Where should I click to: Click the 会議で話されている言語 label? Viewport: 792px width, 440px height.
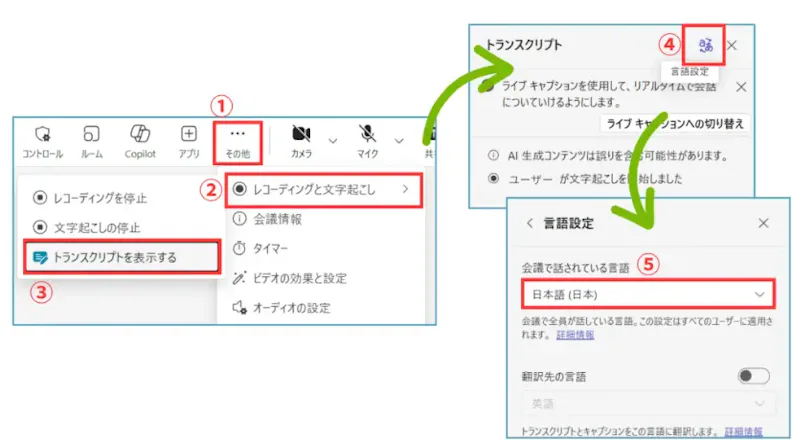[x=575, y=268]
